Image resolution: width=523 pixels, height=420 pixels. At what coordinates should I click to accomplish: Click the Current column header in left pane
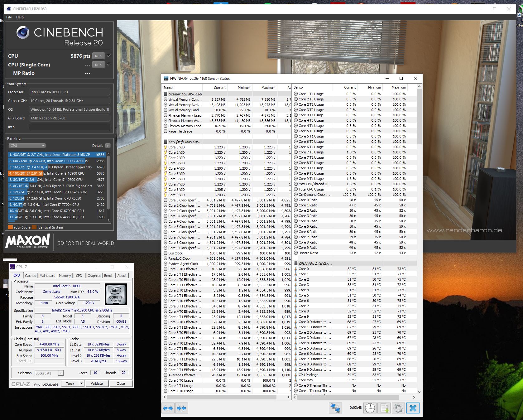click(x=215, y=88)
